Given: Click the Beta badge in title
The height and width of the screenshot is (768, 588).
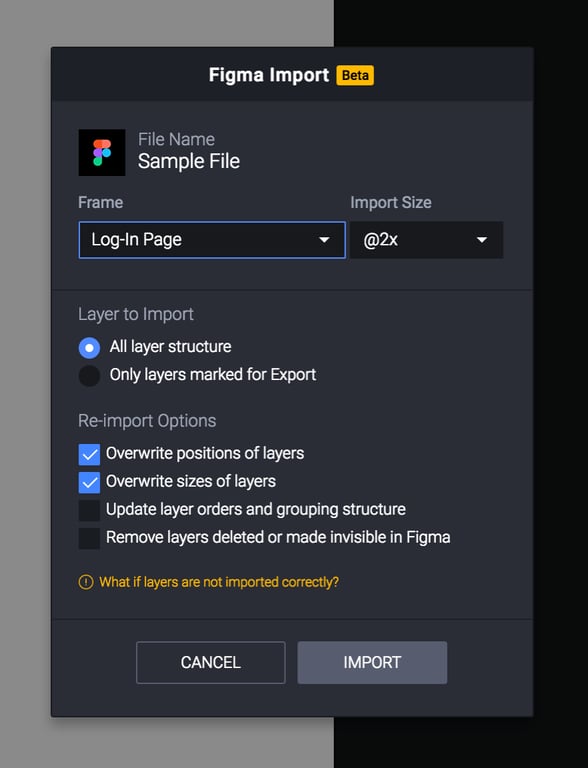Looking at the screenshot, I should click(355, 75).
